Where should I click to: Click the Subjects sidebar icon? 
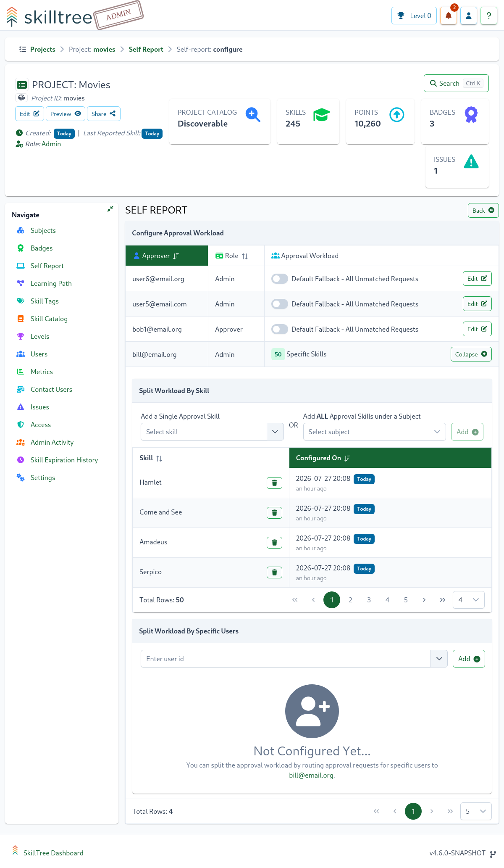coord(21,230)
